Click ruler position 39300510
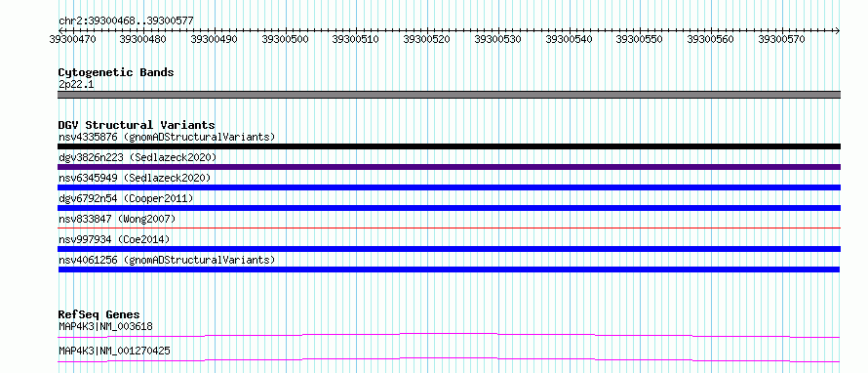This screenshot has width=868, height=373. [x=355, y=40]
